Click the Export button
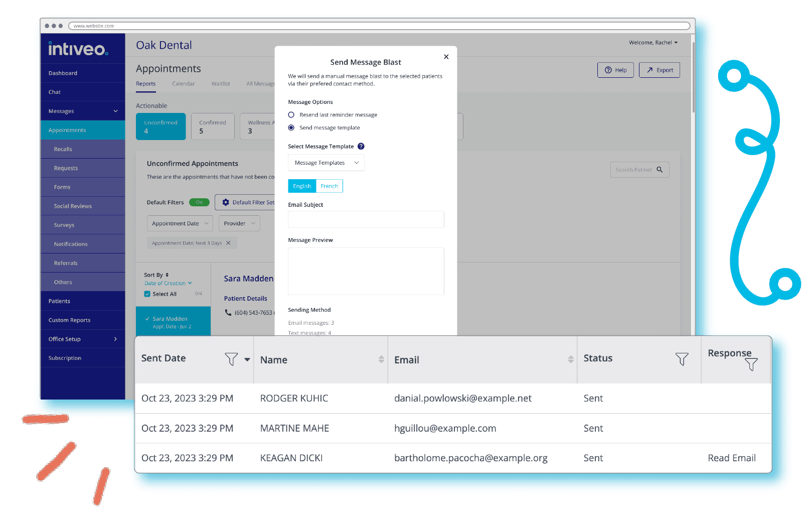Image resolution: width=812 pixels, height=521 pixels. (x=659, y=70)
